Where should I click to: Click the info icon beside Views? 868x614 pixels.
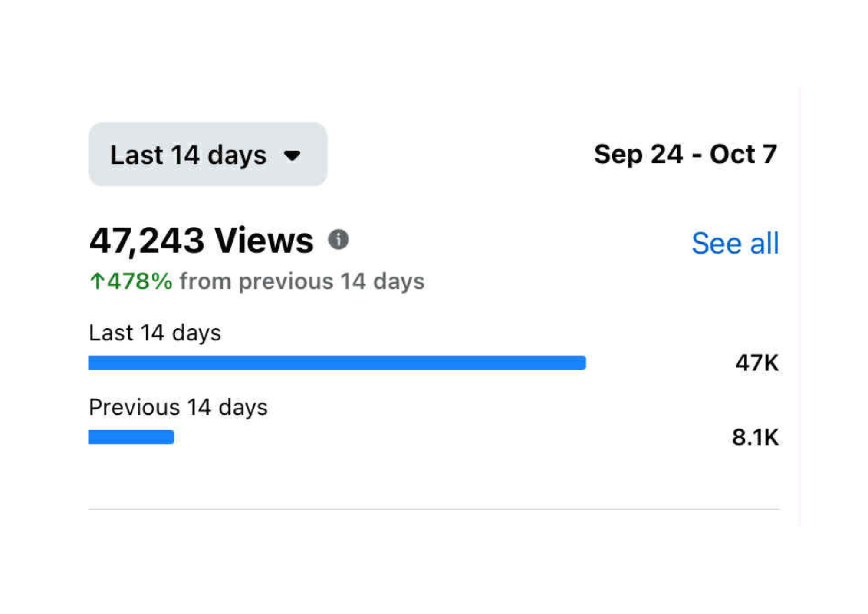pyautogui.click(x=338, y=239)
